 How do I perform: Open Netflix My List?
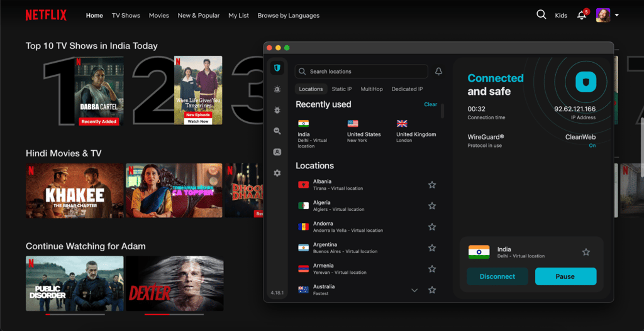238,16
